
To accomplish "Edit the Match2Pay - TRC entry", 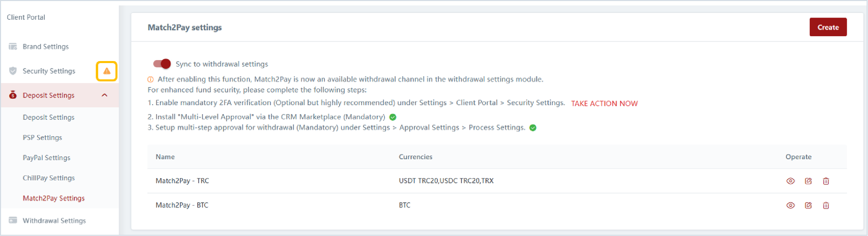I will point(808,181).
